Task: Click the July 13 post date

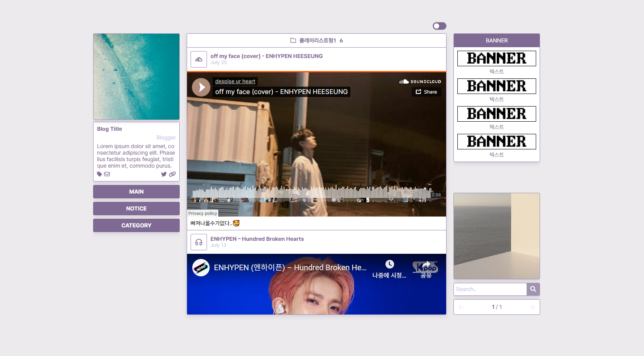Action: pyautogui.click(x=218, y=245)
